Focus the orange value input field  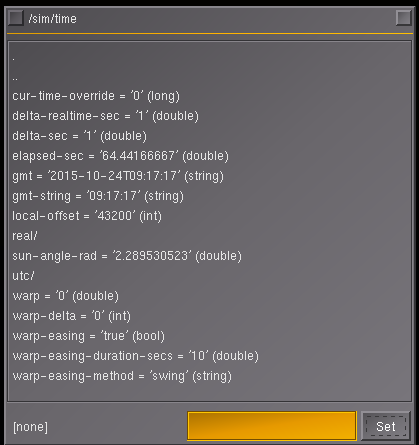point(272,426)
